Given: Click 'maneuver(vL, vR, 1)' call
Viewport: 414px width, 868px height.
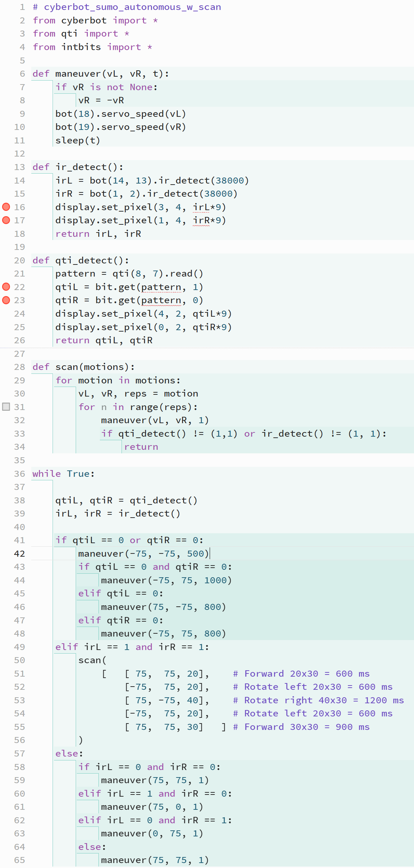Looking at the screenshot, I should pyautogui.click(x=155, y=420).
